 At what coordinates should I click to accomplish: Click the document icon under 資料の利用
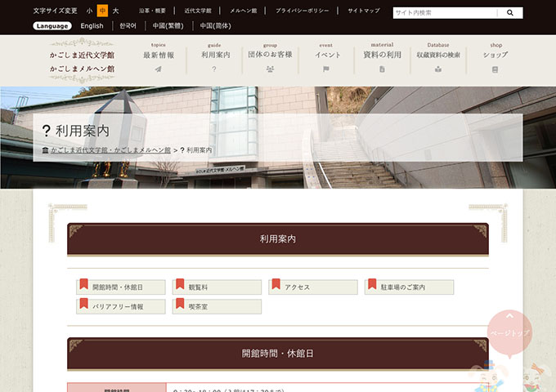tap(382, 69)
